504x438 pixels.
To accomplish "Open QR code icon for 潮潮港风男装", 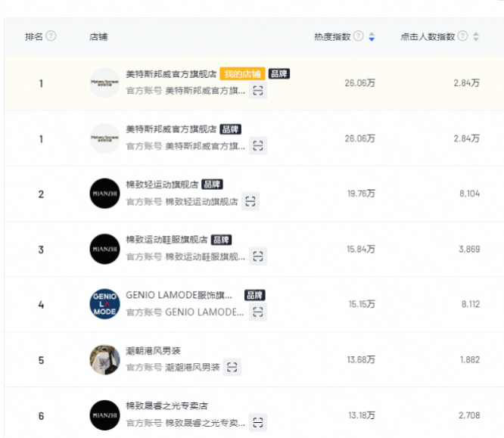I will [x=232, y=367].
